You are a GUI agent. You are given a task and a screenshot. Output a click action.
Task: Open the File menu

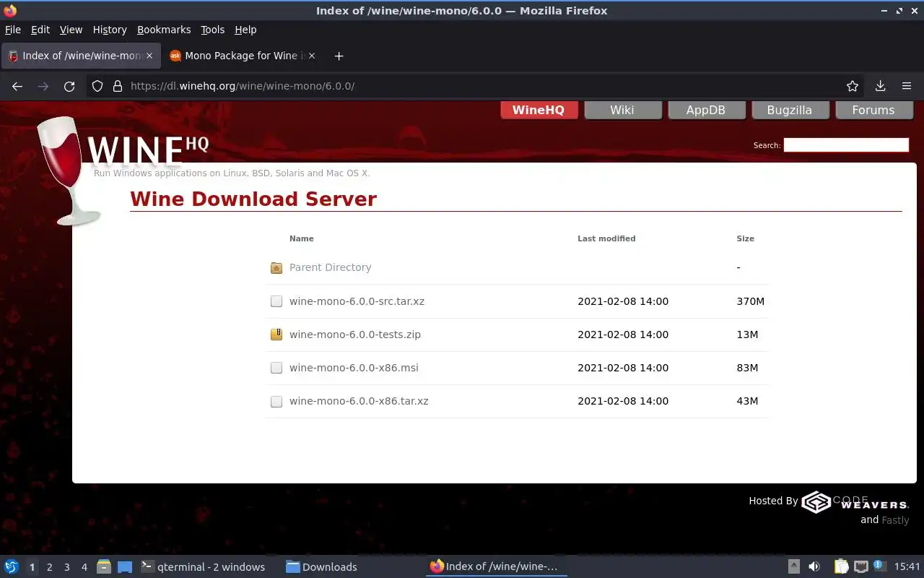pos(13,30)
